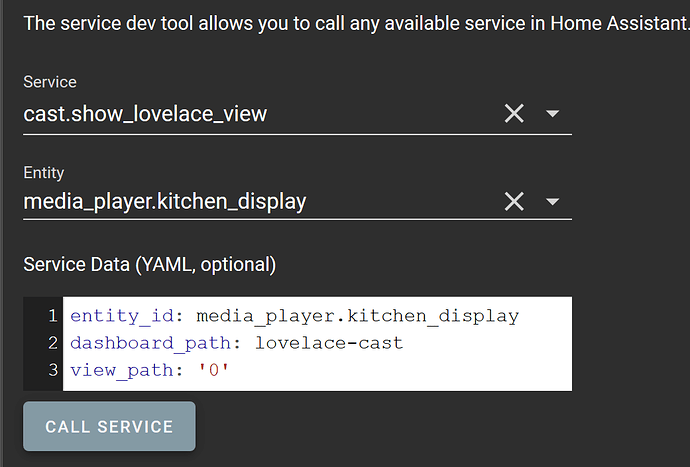
Task: Select line number 2 in editor gutter
Action: point(51,343)
